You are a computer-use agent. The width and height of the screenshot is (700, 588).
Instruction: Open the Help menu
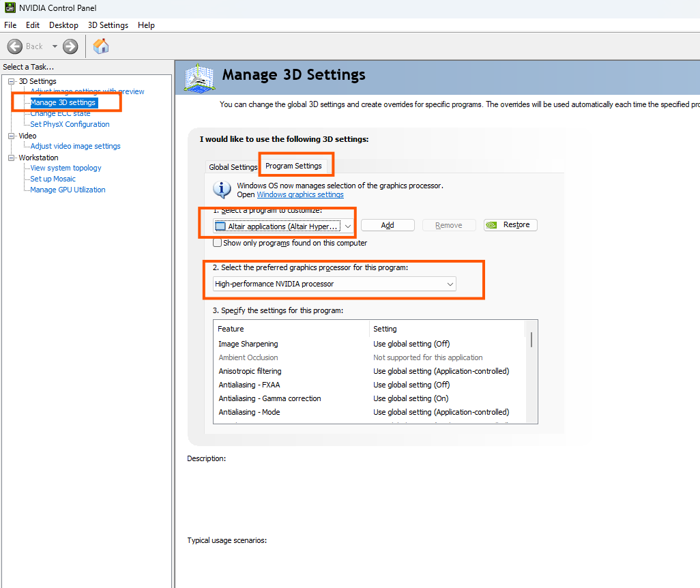click(146, 25)
